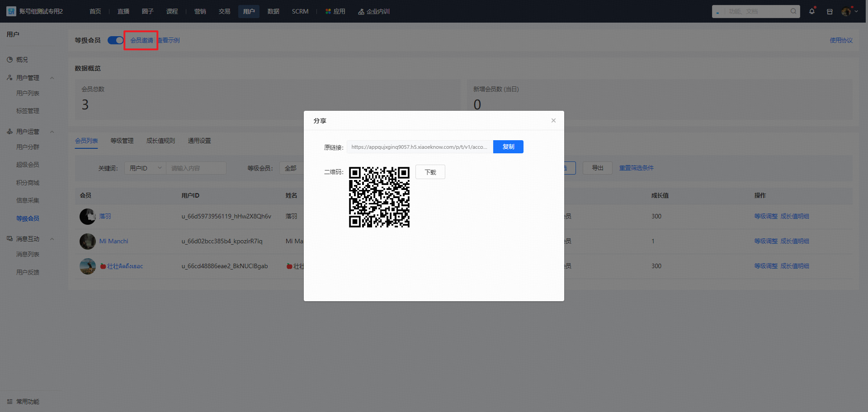Click 成长值明细 for user 落羽
Viewport: 868px width, 412px height.
click(795, 216)
